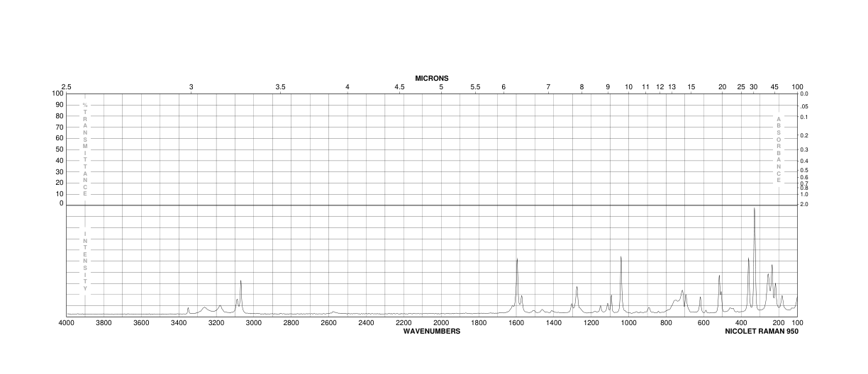Click the 600 wavenumber tick label
This screenshot has width=868, height=374.
pyautogui.click(x=703, y=323)
